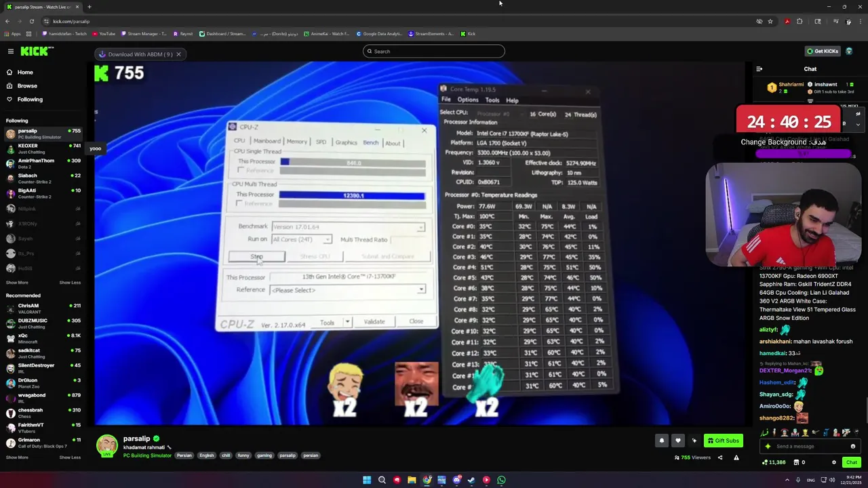Focus the Kick Search field
Screen dimensions: 868x488
point(434,52)
